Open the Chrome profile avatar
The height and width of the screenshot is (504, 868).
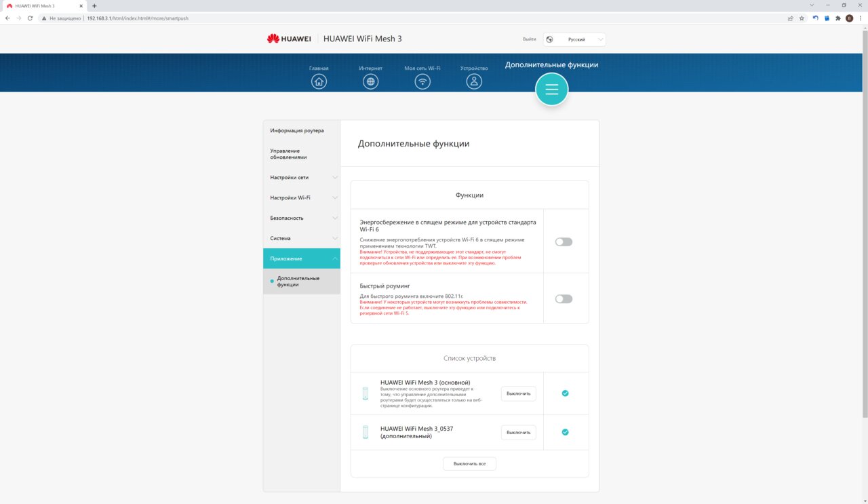(x=849, y=18)
